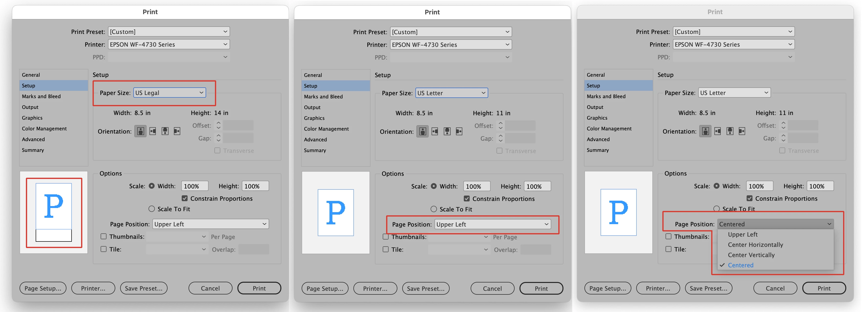Select reverse portrait icon in middle Print dialog
868x312 pixels.
coord(447,131)
